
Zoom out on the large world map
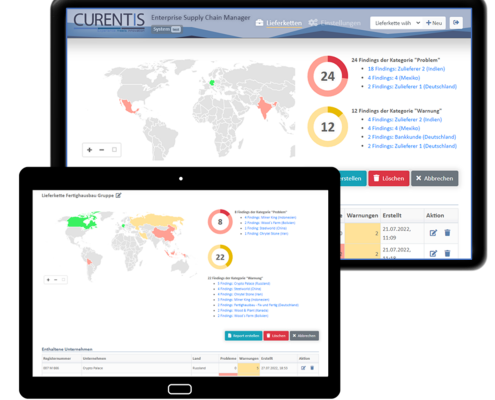click(x=102, y=150)
